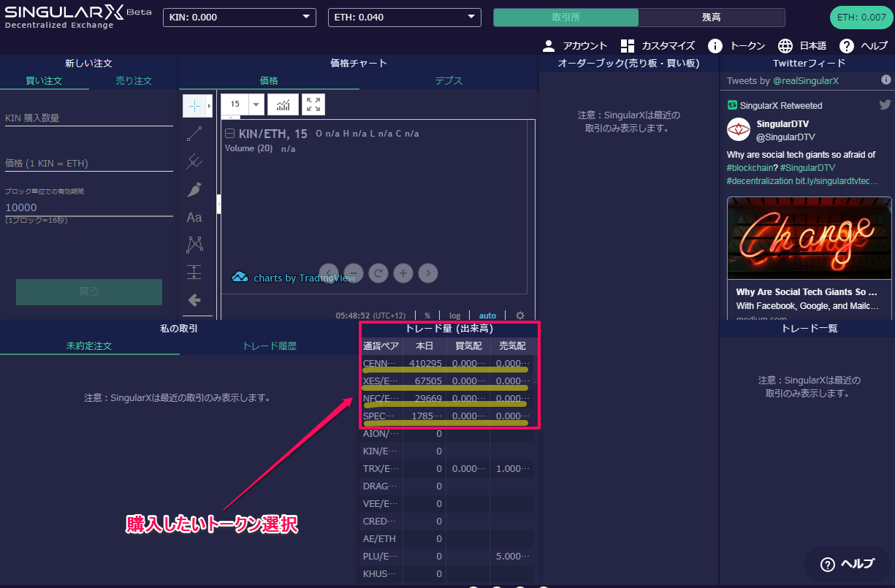Click the TradingView cloud logo
The height and width of the screenshot is (588, 895).
coord(240,277)
